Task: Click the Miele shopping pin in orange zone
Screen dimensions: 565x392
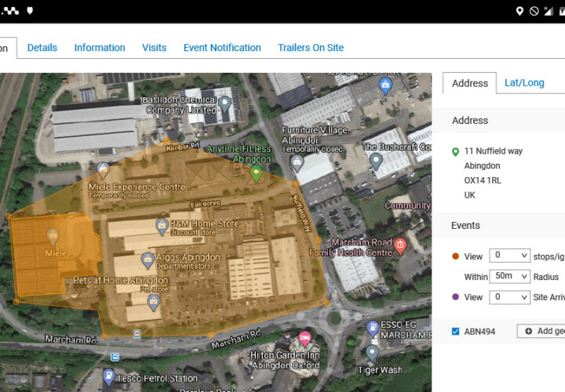Action: [x=53, y=238]
